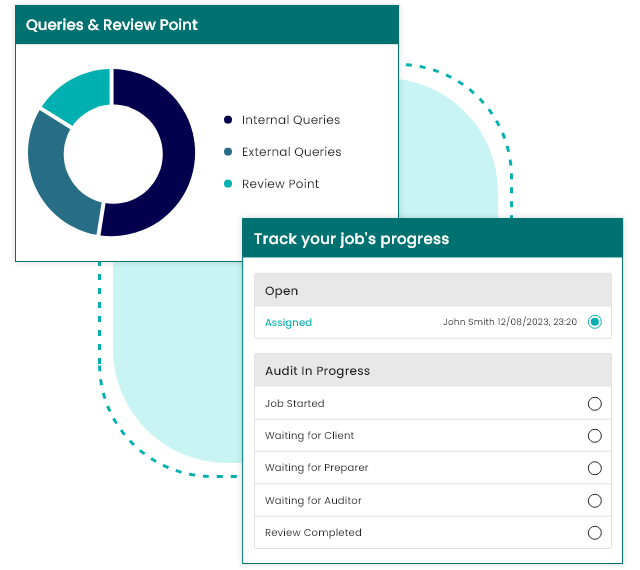The width and height of the screenshot is (640, 570).
Task: Click the Queries & Review Point panel title
Action: (112, 25)
